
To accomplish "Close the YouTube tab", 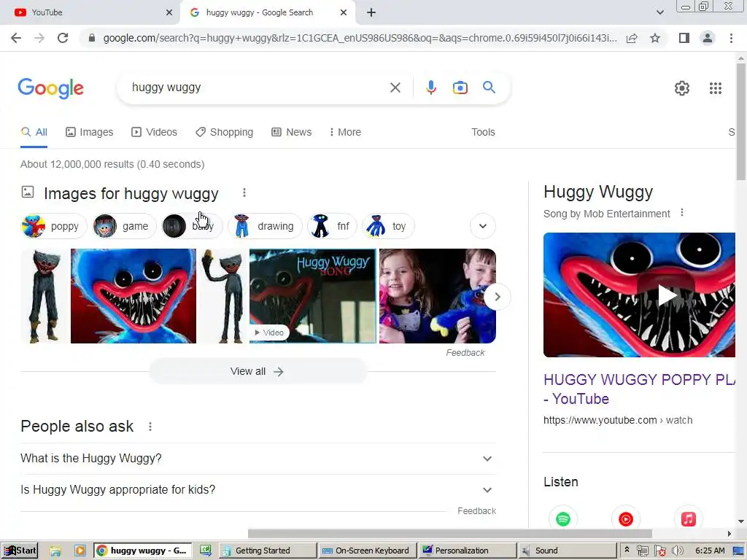I will (169, 13).
